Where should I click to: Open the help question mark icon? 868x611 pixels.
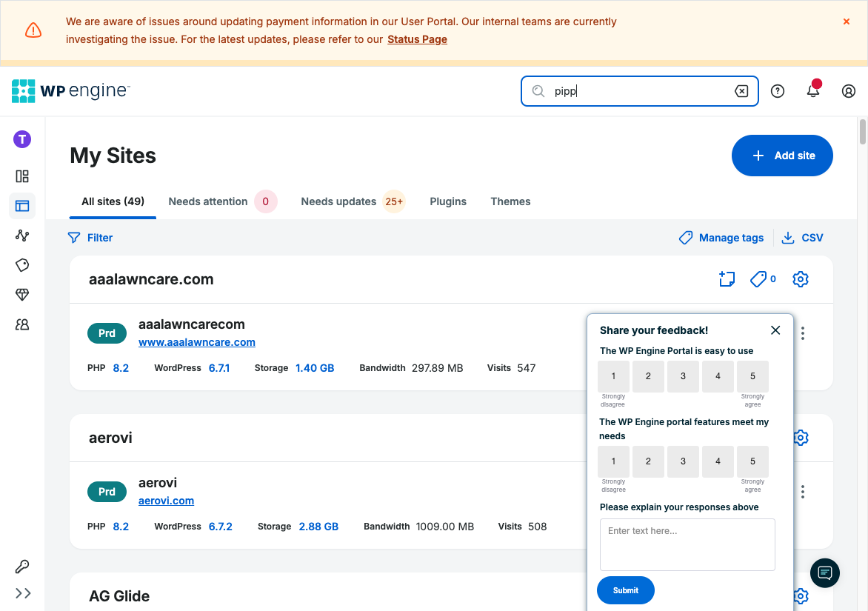777,91
